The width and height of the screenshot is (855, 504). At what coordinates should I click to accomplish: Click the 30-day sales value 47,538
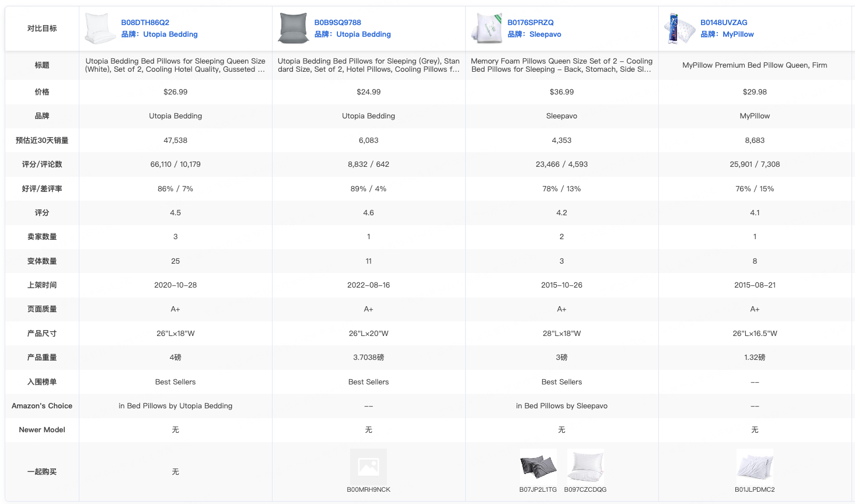click(x=176, y=141)
